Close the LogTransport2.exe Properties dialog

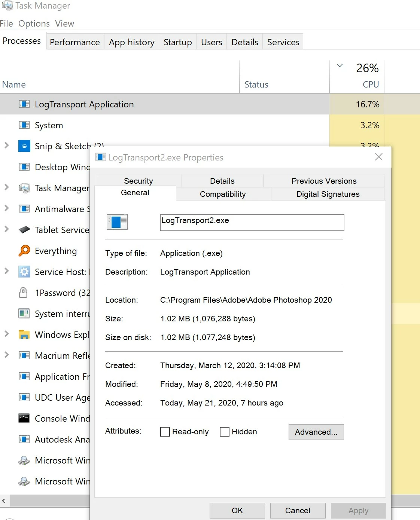point(379,157)
